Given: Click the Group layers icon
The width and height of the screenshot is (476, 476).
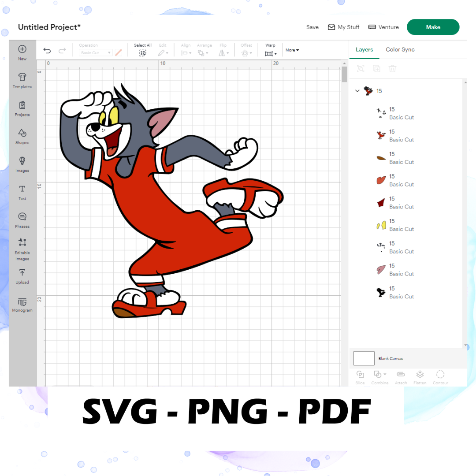Looking at the screenshot, I should (x=361, y=69).
